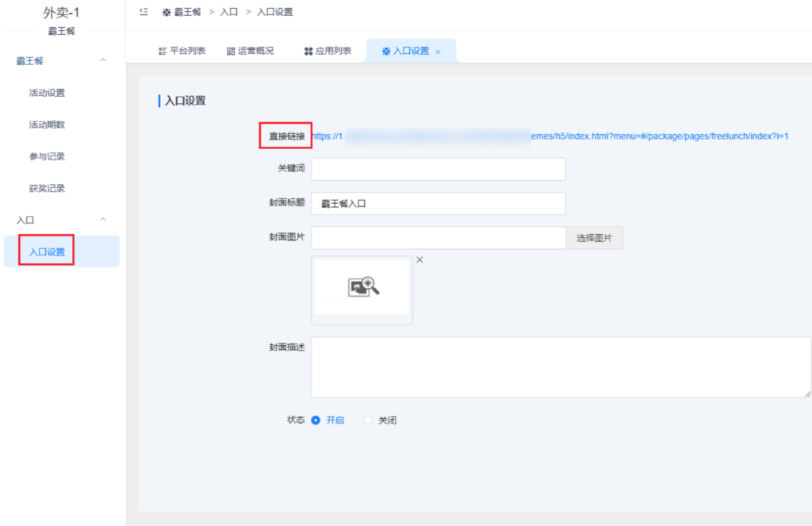Image resolution: width=812 pixels, height=526 pixels.
Task: Select the 关闭 status radio button
Action: coord(366,420)
